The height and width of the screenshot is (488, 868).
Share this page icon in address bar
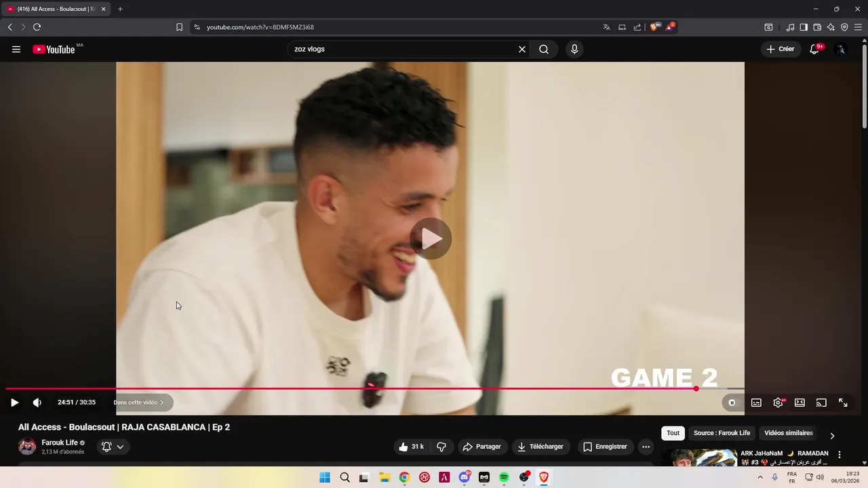click(x=637, y=27)
